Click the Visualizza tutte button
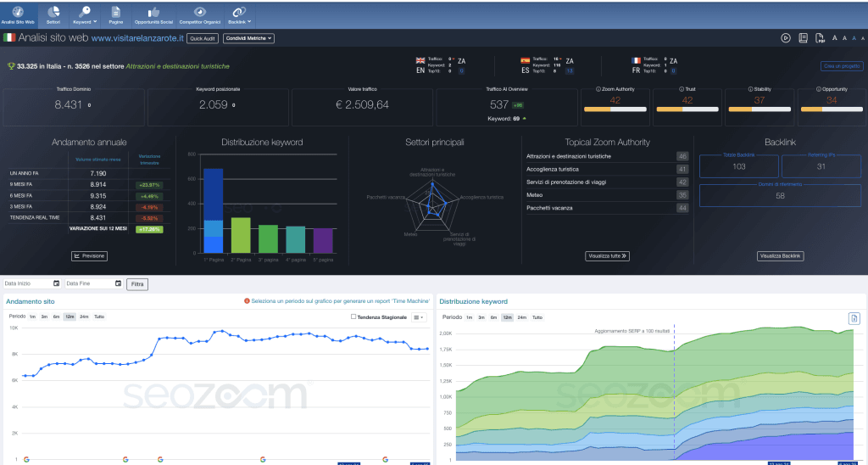Screen dimensions: 868x465 coord(607,256)
